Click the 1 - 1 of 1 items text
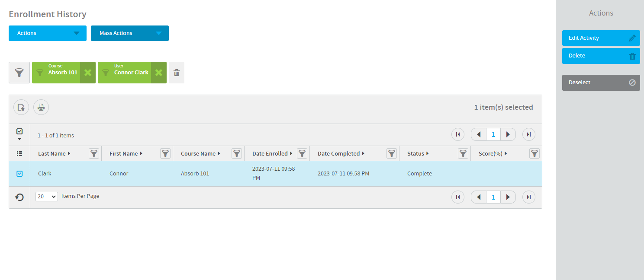Viewport: 644px width, 280px height. (56, 136)
